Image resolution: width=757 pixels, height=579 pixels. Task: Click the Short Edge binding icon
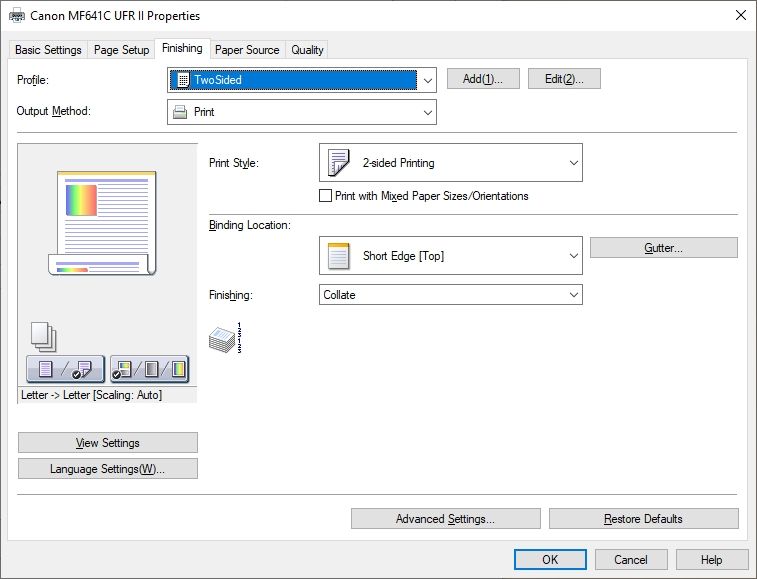click(x=339, y=256)
